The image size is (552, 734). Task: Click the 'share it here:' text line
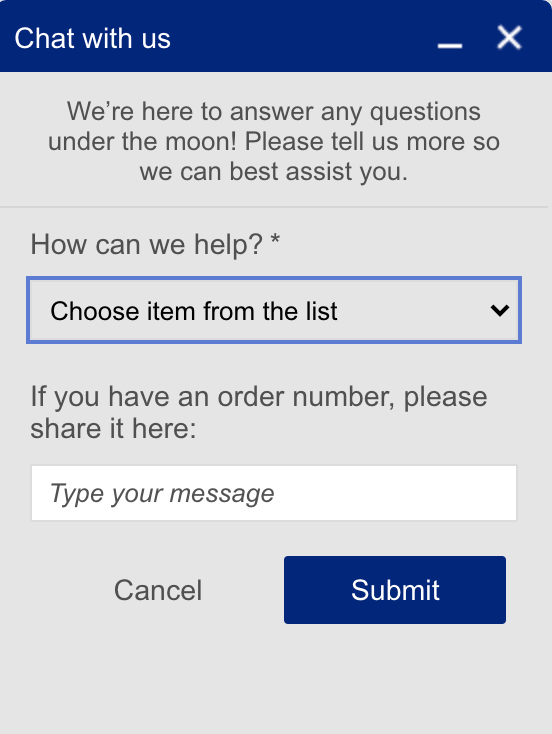click(x=113, y=428)
